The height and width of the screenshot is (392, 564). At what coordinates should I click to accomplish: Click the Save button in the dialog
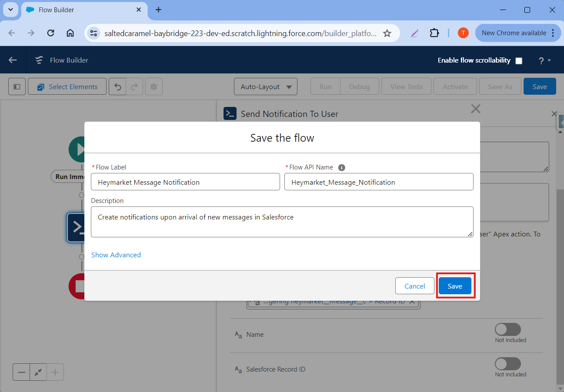tap(455, 286)
